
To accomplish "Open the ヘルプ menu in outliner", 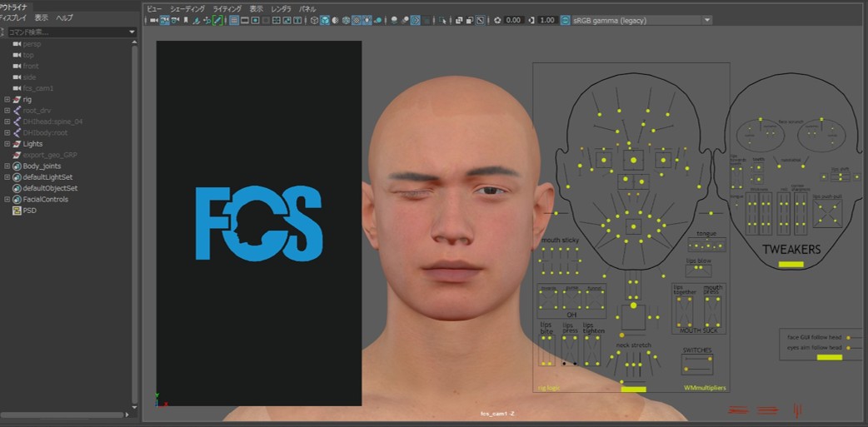I will coord(64,17).
